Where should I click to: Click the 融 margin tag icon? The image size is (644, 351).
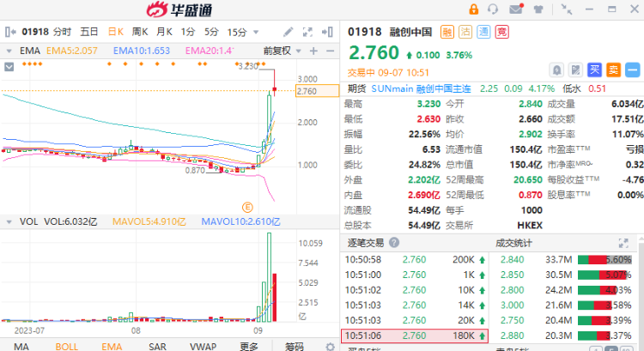pos(447,32)
